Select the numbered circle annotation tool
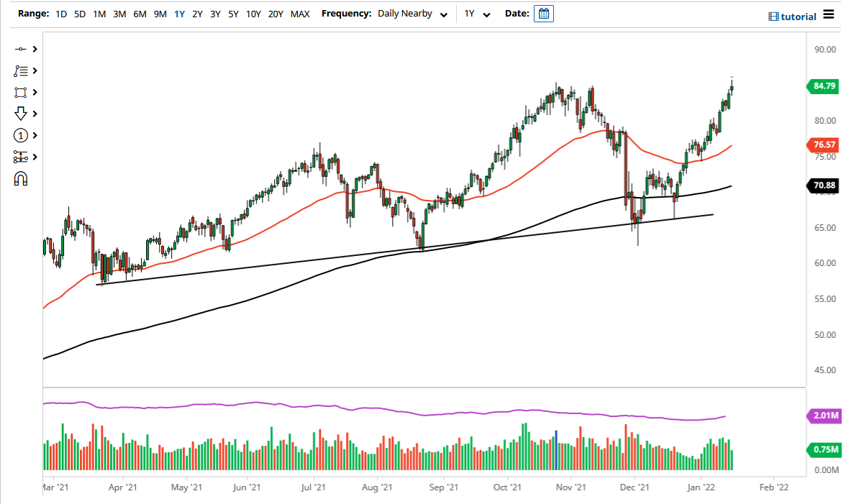The height and width of the screenshot is (504, 846). (21, 135)
